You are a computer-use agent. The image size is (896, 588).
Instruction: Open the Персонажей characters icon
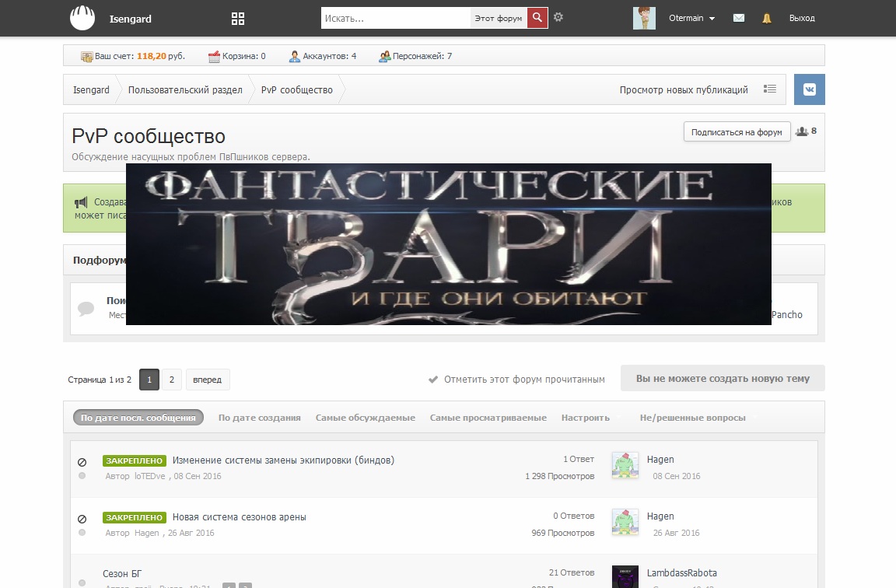385,57
